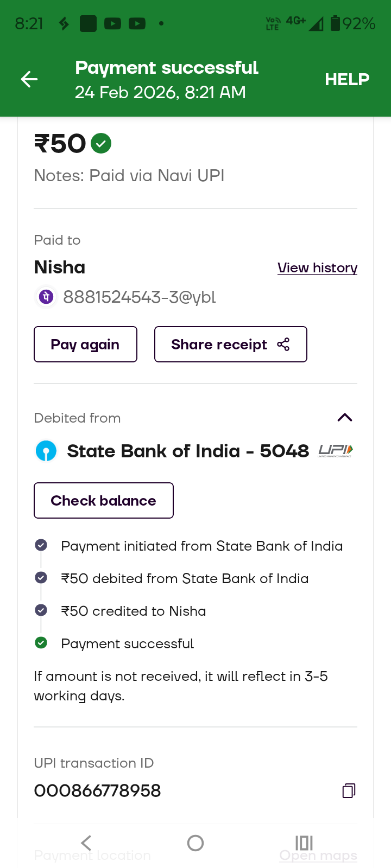Tap the State Bank of India logo
This screenshot has height=868, width=391.
[46, 451]
